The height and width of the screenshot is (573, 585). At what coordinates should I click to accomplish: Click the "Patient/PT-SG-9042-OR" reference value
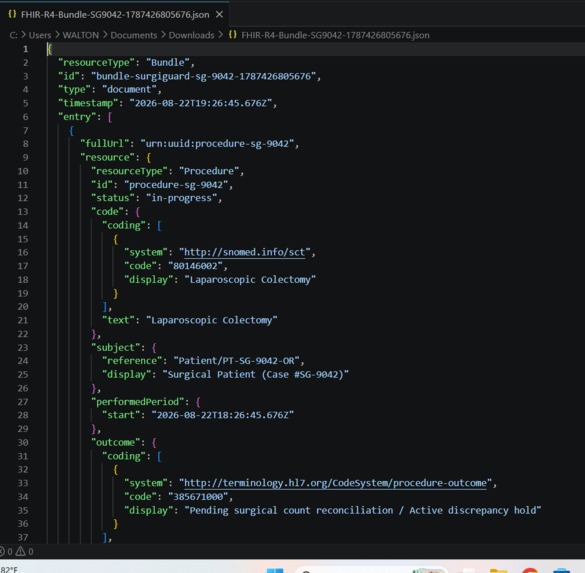237,361
